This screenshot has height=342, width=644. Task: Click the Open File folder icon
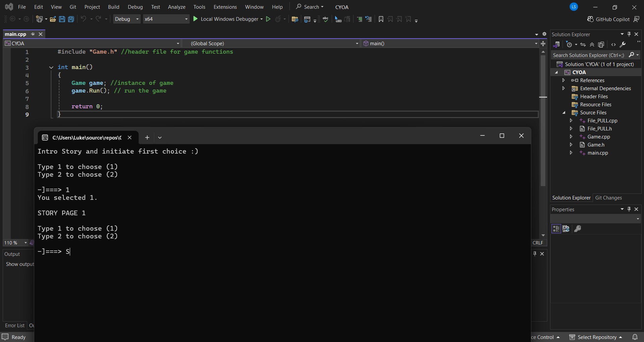[53, 19]
